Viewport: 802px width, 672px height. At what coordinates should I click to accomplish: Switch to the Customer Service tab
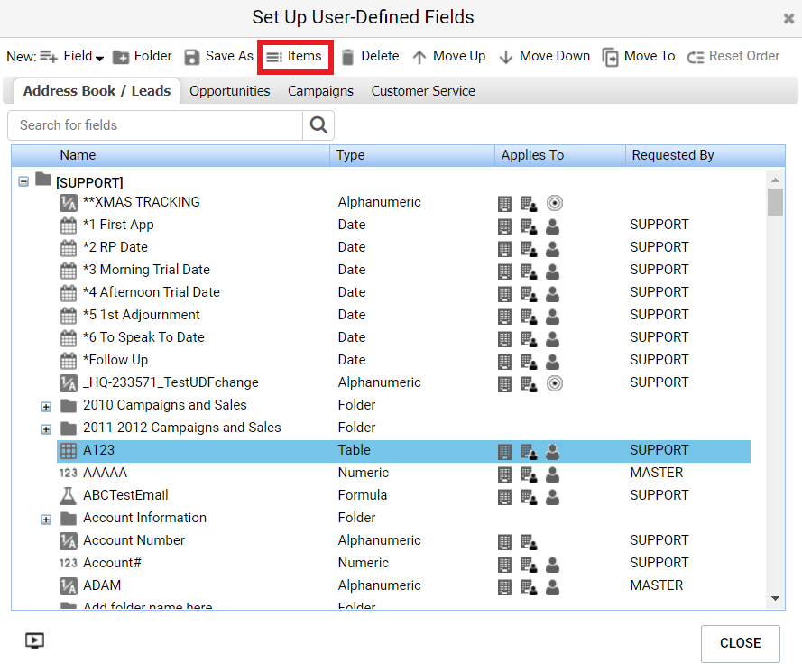pos(423,91)
